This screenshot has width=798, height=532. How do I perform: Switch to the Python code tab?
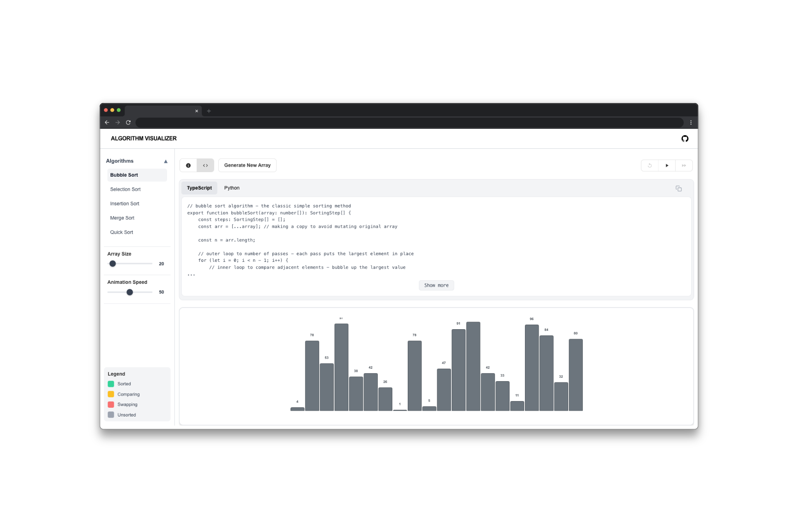[x=232, y=188]
